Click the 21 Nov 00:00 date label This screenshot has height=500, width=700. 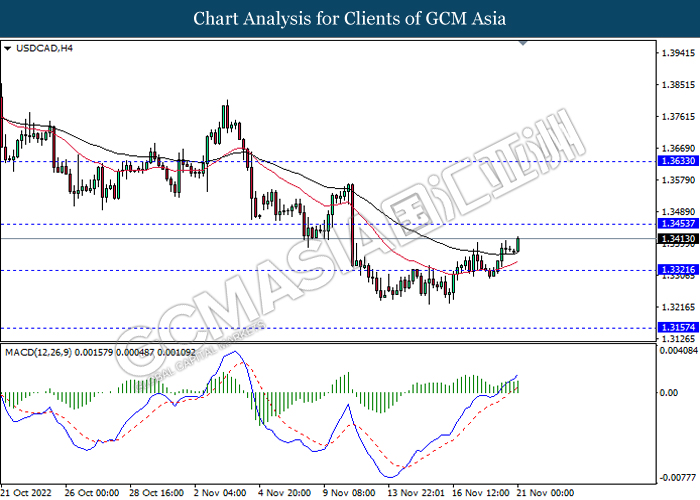pyautogui.click(x=545, y=493)
